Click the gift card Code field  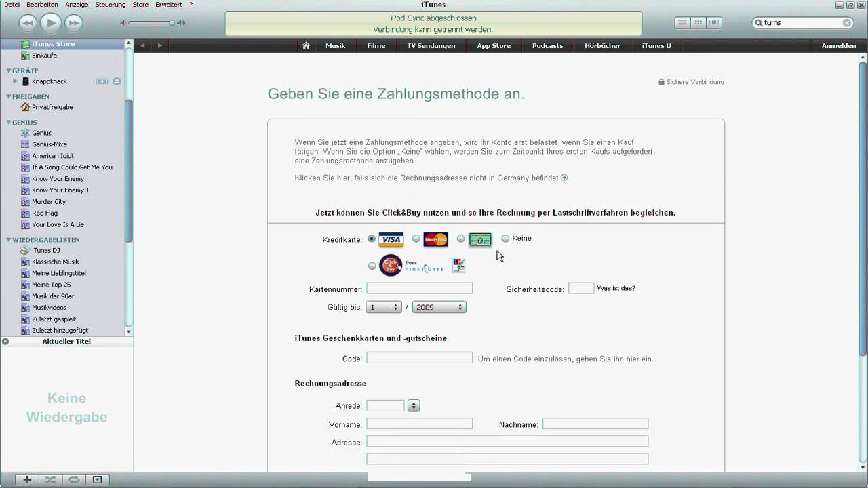click(419, 358)
